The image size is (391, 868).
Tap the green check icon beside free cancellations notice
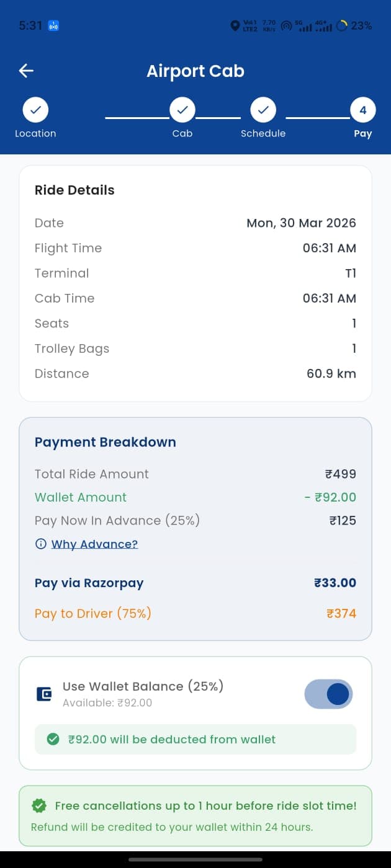pos(39,805)
